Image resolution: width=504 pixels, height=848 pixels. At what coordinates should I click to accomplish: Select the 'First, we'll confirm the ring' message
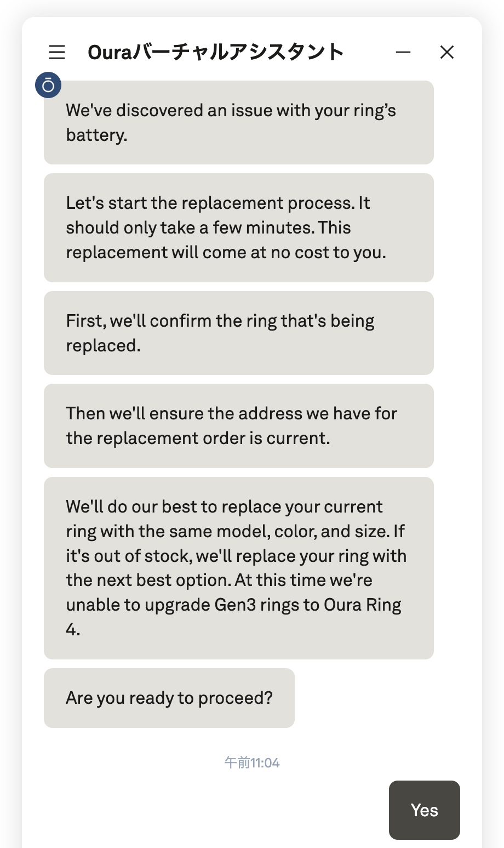239,333
